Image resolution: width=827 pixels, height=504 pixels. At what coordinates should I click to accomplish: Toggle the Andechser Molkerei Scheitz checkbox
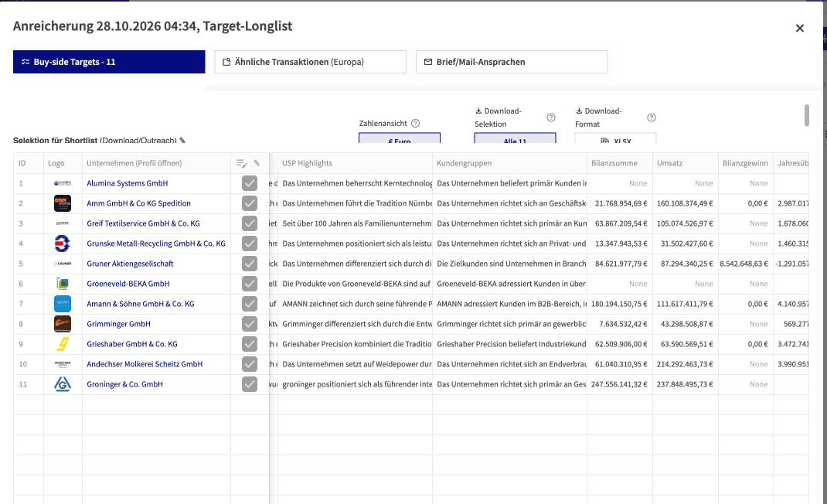(x=250, y=364)
